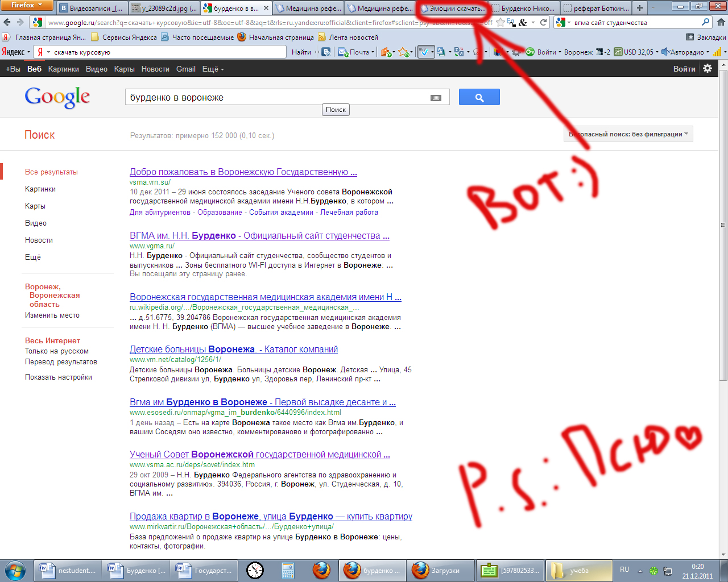Click the Google logo
Screen dimensions: 728x582
[x=57, y=97]
